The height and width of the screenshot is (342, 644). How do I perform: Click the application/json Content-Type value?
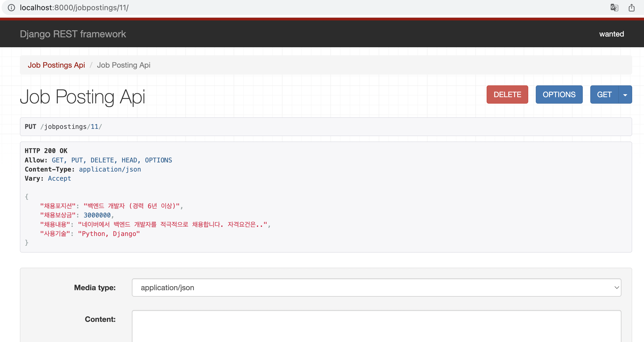tap(110, 169)
